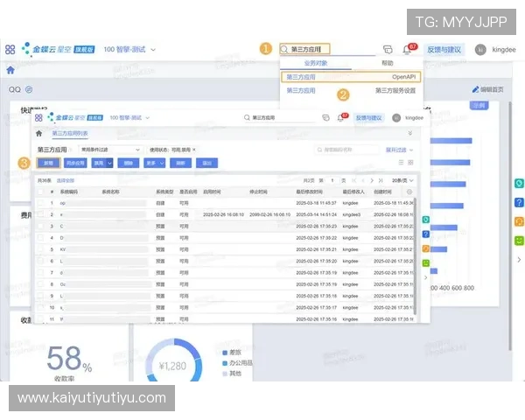
Task: Check the checkbox for table row 1
Action: coord(40,203)
